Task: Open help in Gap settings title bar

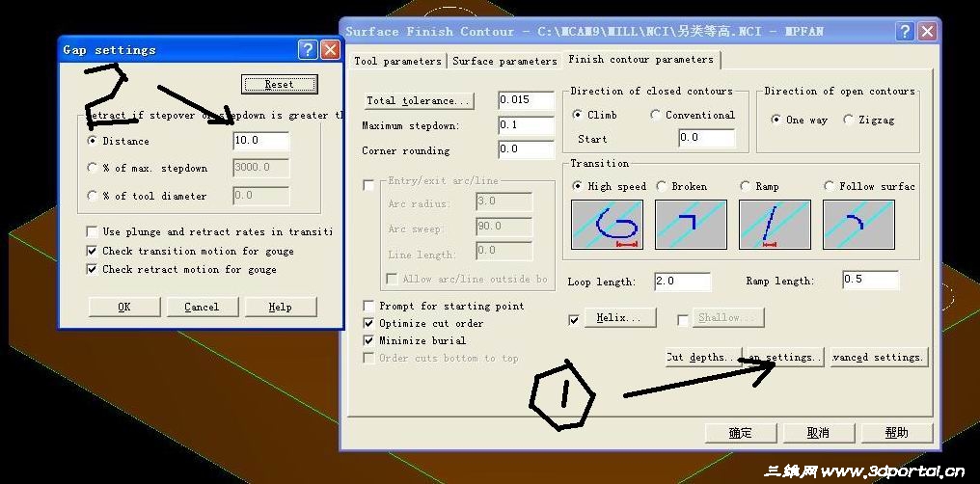Action: point(308,50)
